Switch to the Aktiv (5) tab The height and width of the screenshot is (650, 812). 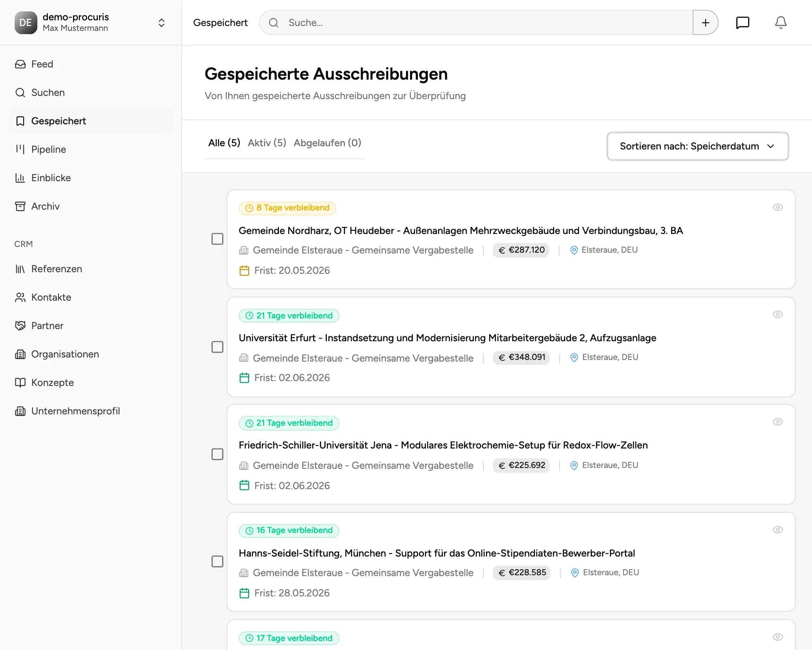point(267,143)
